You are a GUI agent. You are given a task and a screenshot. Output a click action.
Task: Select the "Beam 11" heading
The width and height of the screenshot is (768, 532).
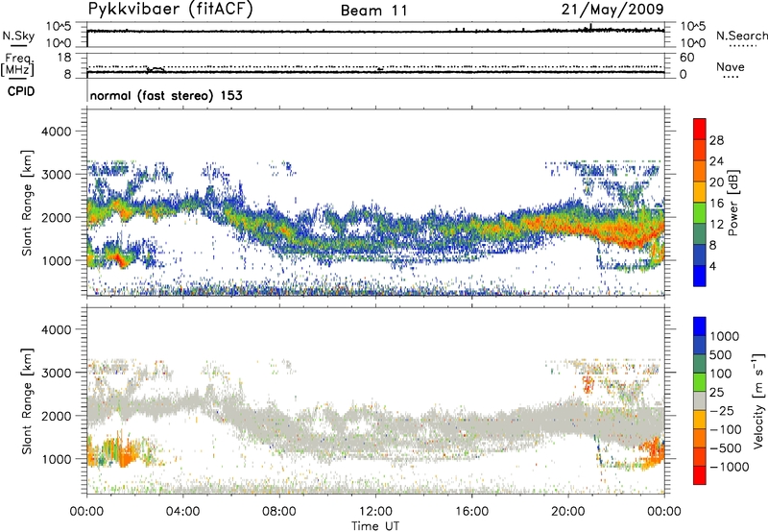374,11
